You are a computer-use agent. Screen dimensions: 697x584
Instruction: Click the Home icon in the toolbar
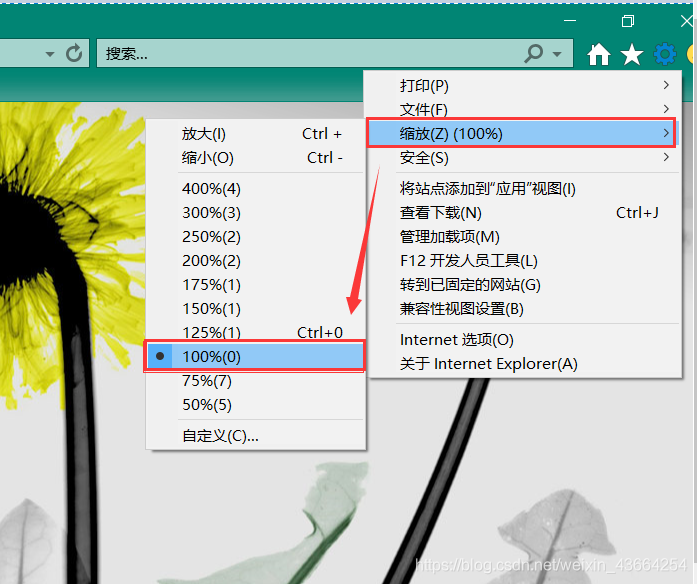(599, 54)
